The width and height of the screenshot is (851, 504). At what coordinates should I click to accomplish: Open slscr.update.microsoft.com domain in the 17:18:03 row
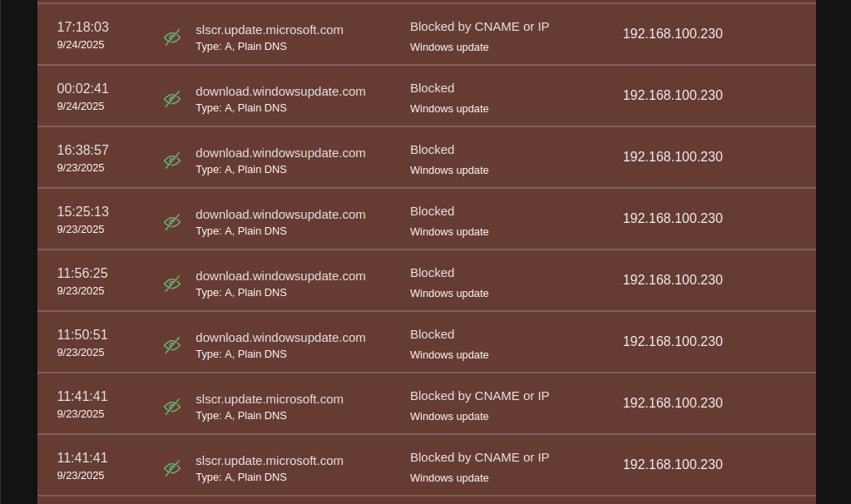coord(270,30)
